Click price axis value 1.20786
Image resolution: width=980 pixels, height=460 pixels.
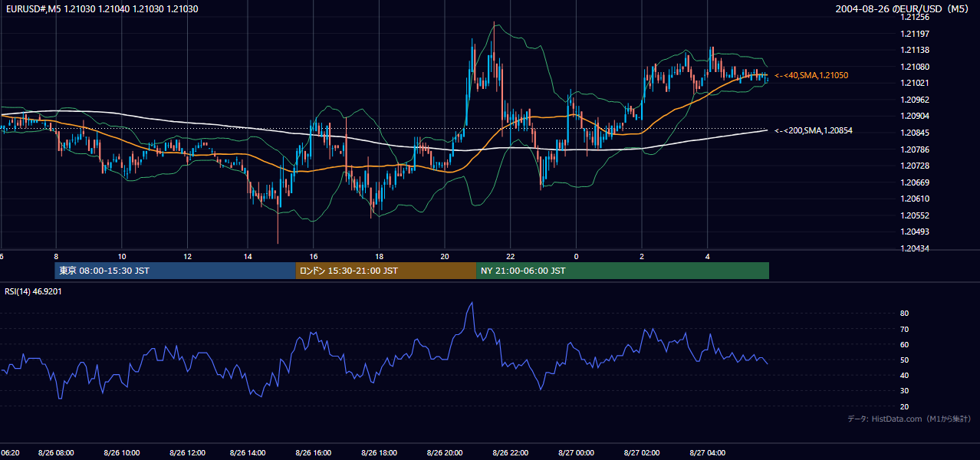(x=916, y=149)
